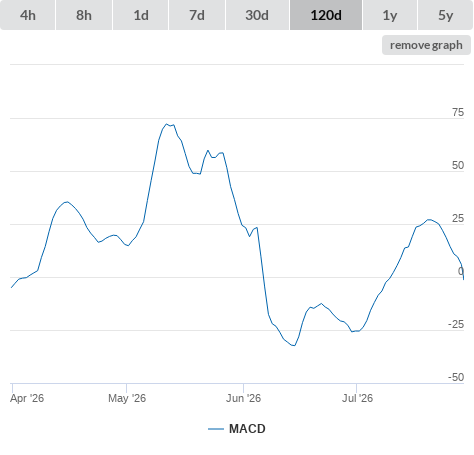
Task: Click the 0 y-axis value label
Action: [461, 271]
